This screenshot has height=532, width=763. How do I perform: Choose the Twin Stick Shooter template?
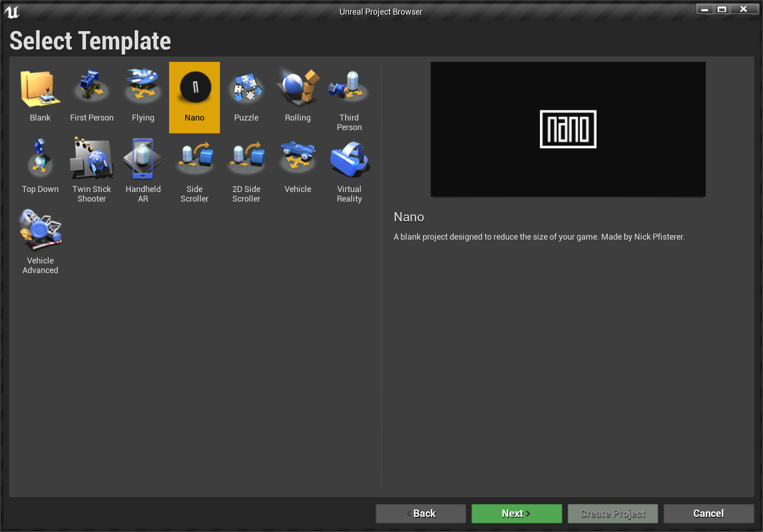pyautogui.click(x=92, y=169)
